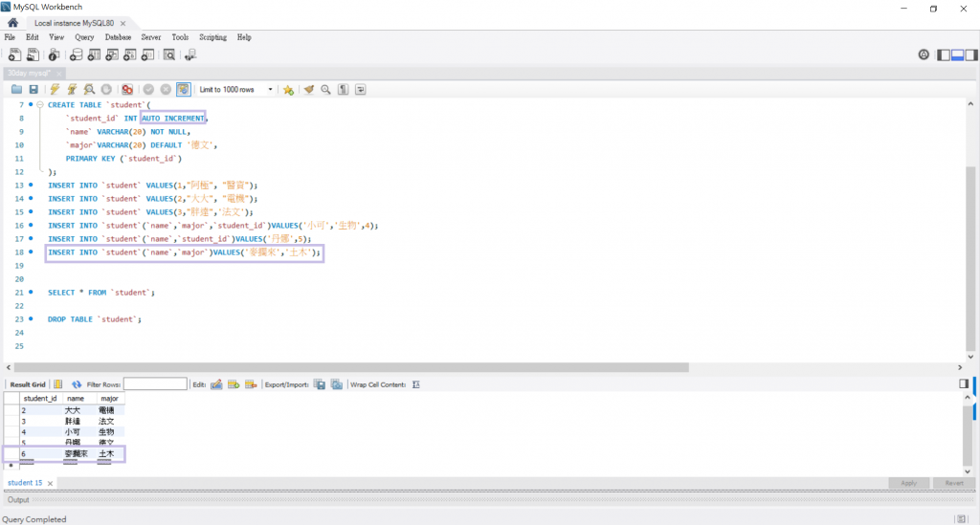Screen dimensions: 980x525
Task: Open the Tools menu
Action: tap(180, 37)
